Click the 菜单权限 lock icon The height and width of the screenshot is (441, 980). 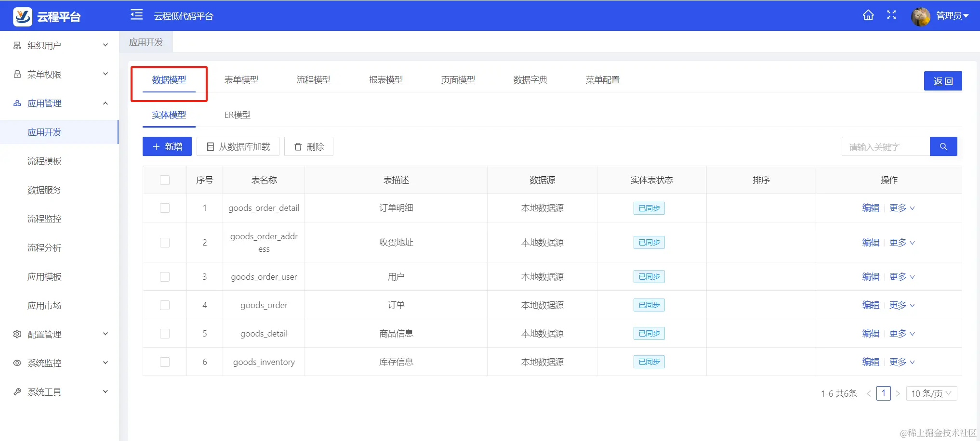17,74
